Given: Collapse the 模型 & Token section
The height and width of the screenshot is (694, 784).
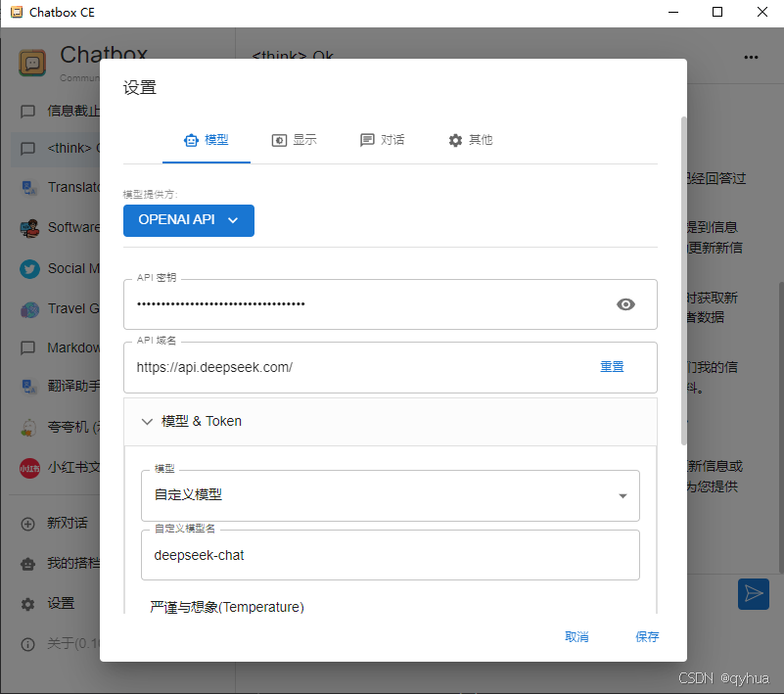Looking at the screenshot, I should [x=147, y=421].
